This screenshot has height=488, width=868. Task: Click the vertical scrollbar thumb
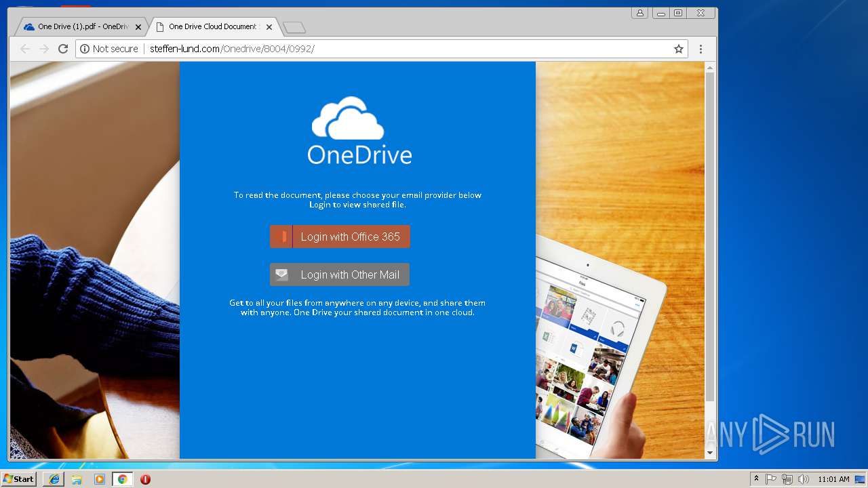710,236
